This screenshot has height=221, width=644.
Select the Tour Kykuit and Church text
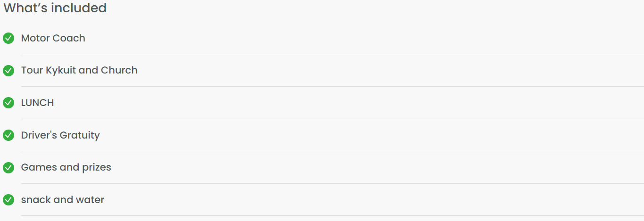tap(79, 70)
